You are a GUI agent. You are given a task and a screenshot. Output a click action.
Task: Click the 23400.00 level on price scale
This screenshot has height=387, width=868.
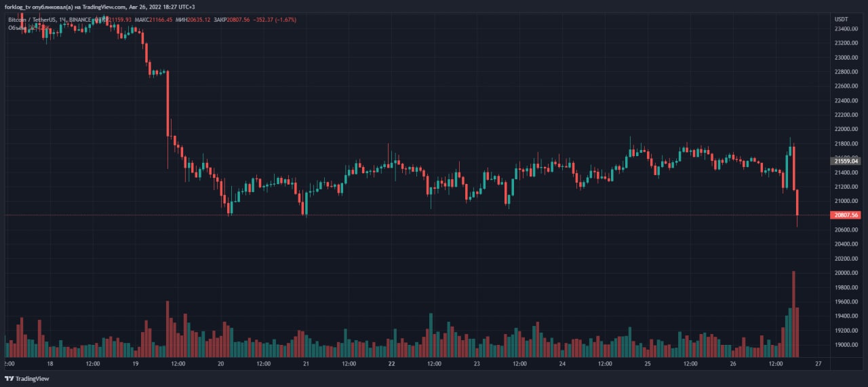(846, 29)
